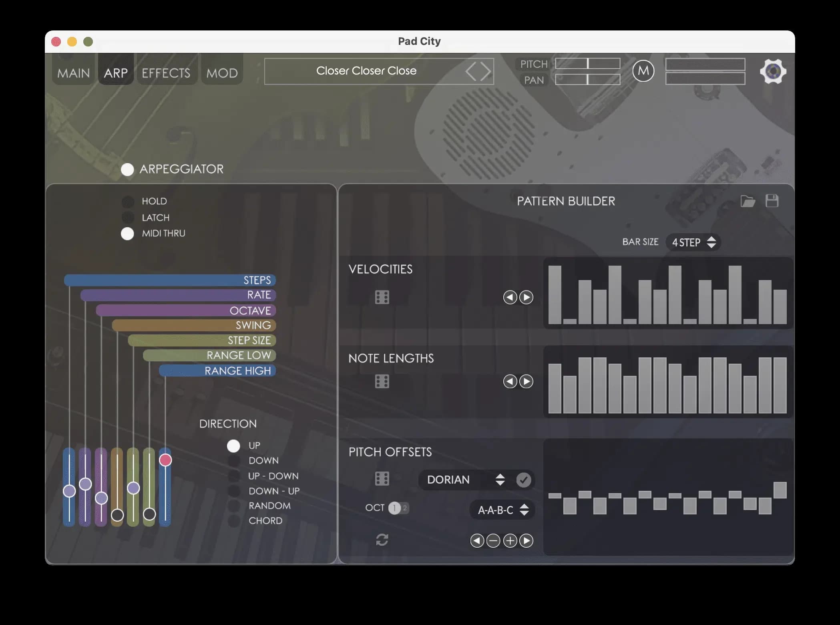
Task: Toggle the Arpeggiator on/off switch
Action: (x=127, y=169)
